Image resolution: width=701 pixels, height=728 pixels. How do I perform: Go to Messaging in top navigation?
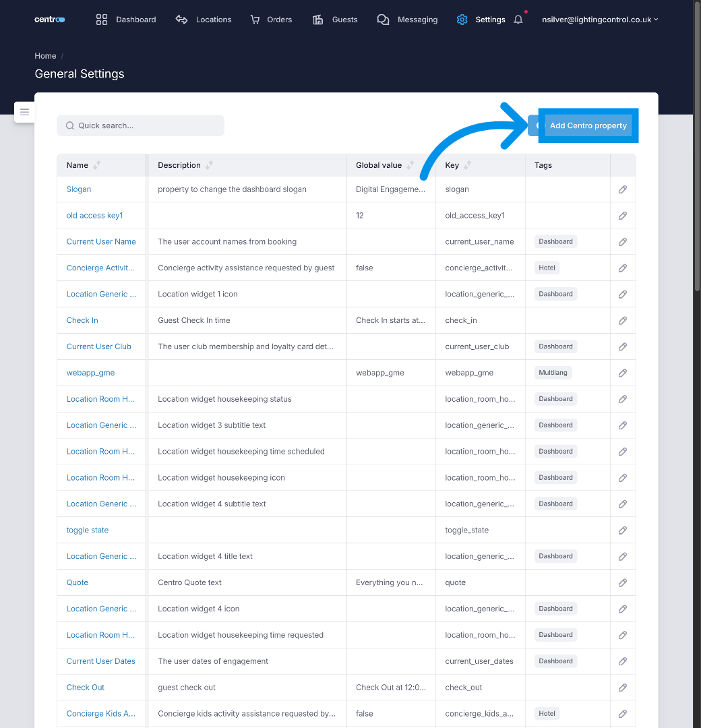pyautogui.click(x=407, y=20)
